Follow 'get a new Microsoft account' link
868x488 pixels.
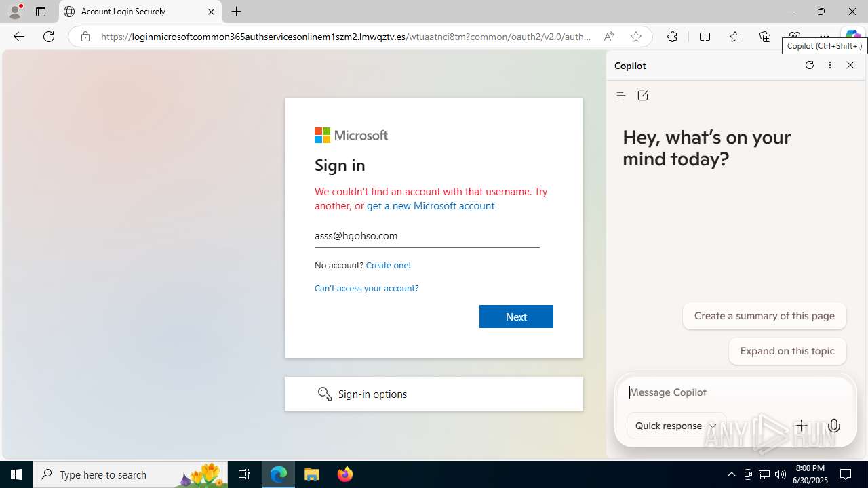tap(431, 206)
